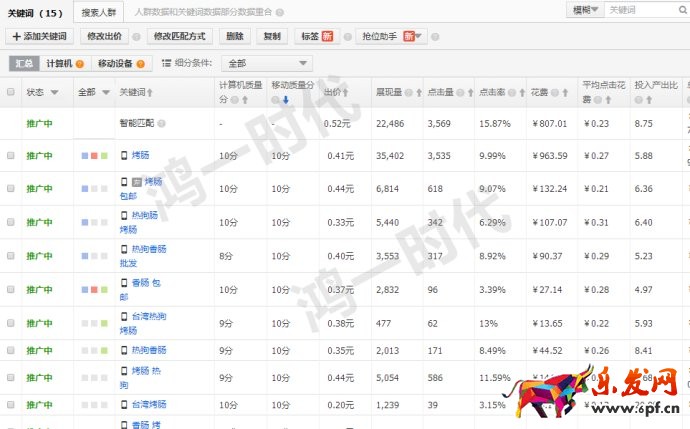Switch to the 搜索人群 tab

click(x=97, y=11)
